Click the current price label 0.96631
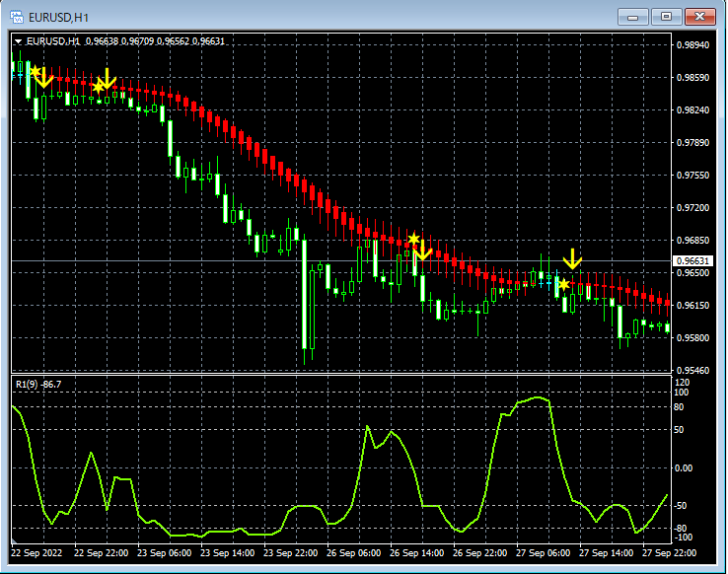This screenshot has height=574, width=728. (692, 260)
